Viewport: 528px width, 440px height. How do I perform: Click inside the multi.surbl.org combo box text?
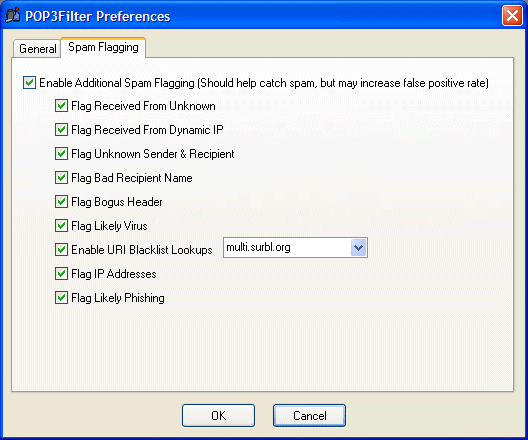coord(287,248)
